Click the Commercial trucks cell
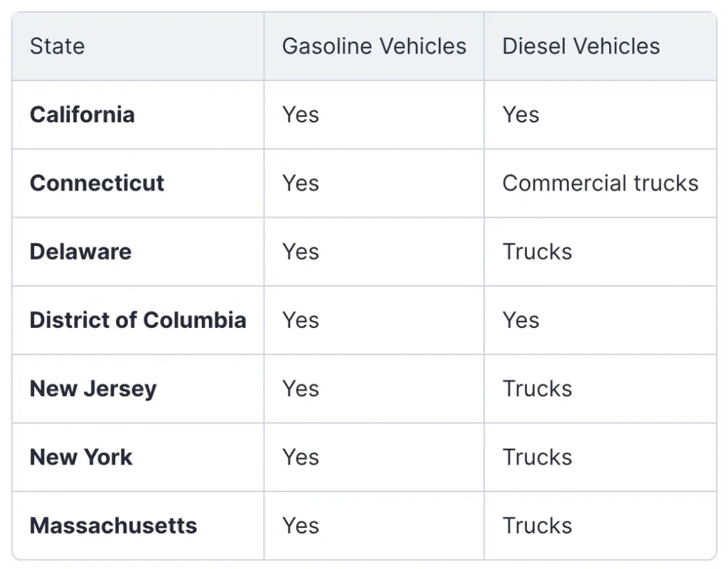The height and width of the screenshot is (569, 728). tap(600, 184)
